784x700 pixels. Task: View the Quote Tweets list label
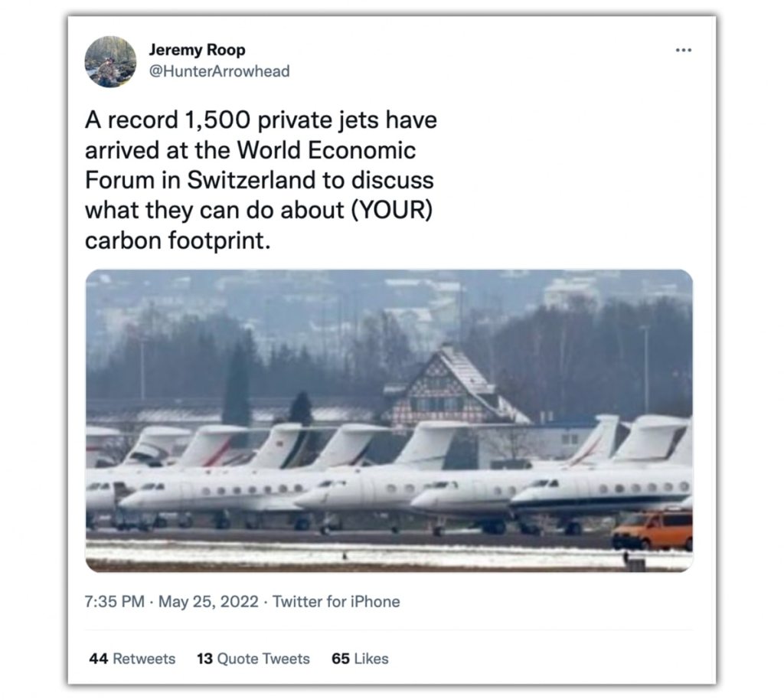(263, 659)
